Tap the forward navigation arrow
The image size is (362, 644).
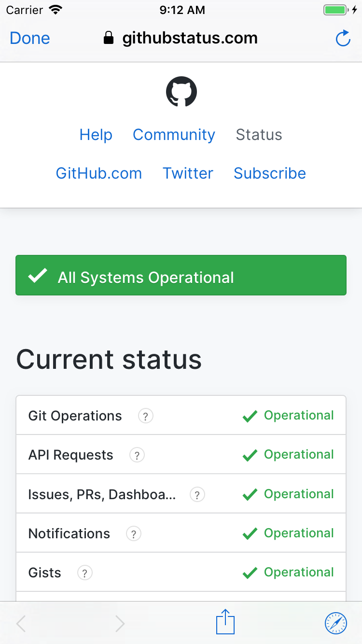[120, 624]
